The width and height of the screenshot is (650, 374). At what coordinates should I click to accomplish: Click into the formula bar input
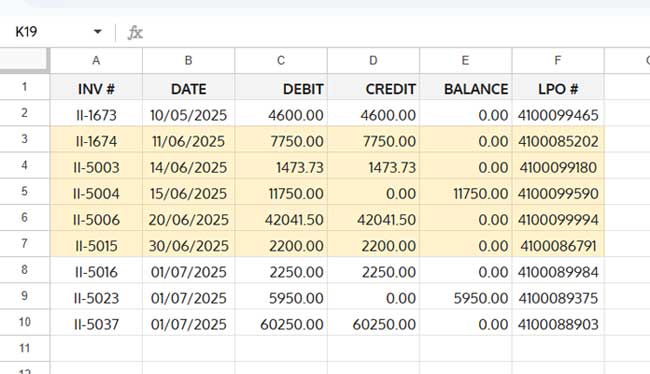tap(398, 32)
